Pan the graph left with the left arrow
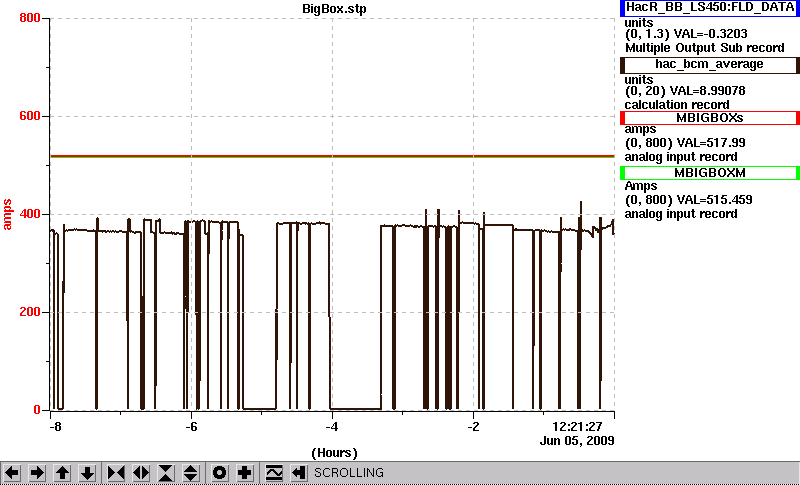Viewport: 800px width, 485px height. click(x=12, y=473)
